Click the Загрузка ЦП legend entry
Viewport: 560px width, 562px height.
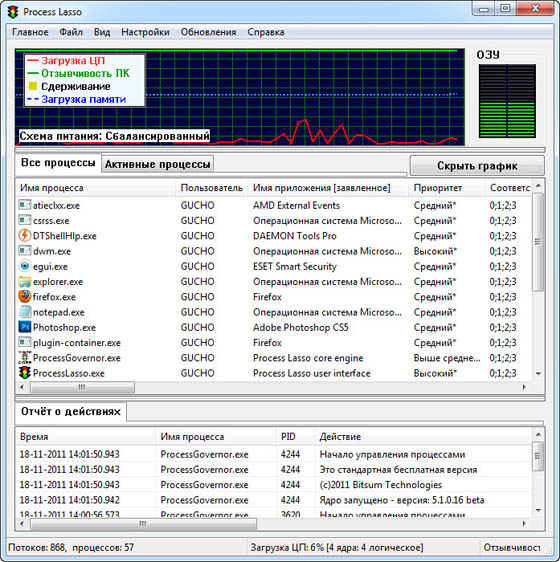coord(66,61)
